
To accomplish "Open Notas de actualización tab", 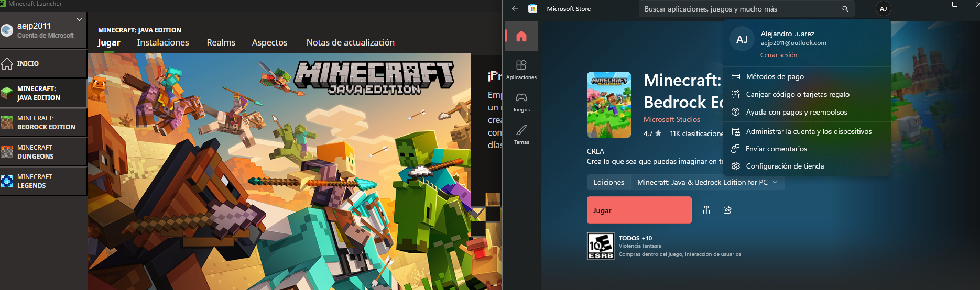I will (x=351, y=42).
